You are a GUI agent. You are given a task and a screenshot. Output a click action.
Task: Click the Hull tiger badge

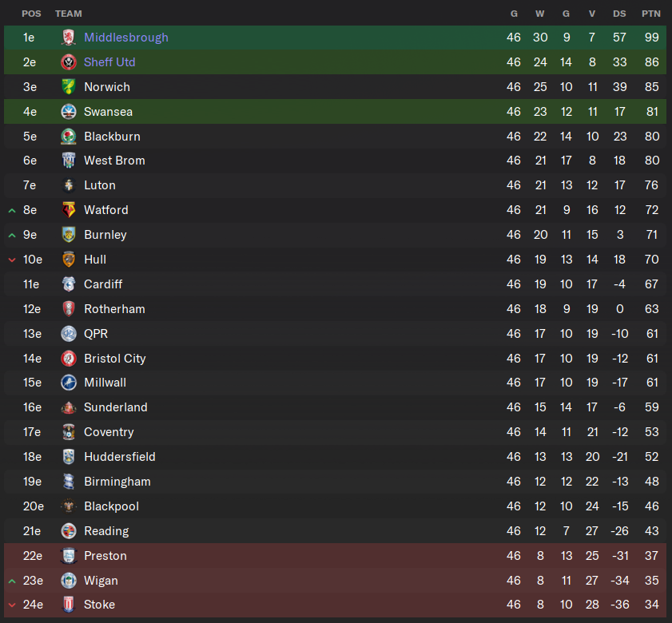pos(69,260)
